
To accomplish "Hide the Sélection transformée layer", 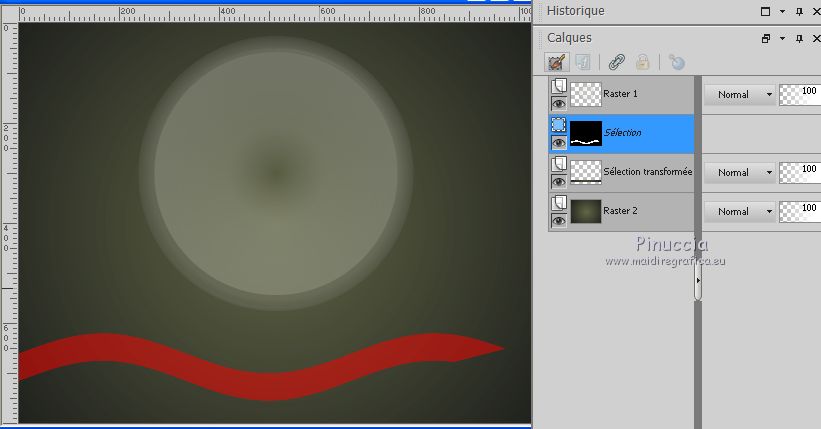I will [x=559, y=182].
